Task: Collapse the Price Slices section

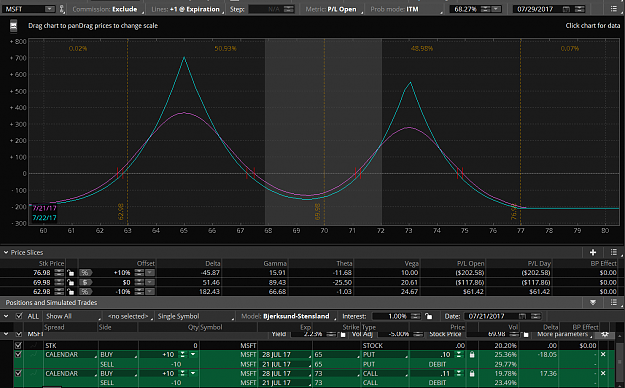Action: 6,252
